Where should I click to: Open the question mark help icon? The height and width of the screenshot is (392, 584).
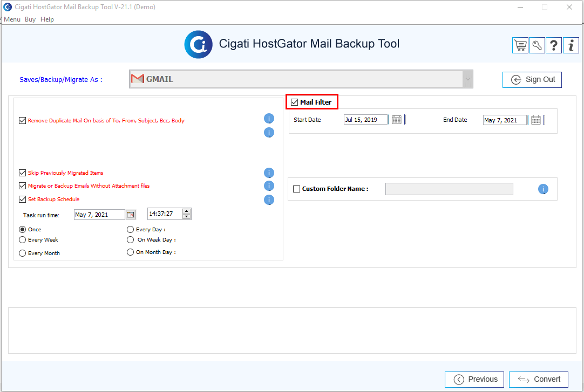(x=554, y=45)
